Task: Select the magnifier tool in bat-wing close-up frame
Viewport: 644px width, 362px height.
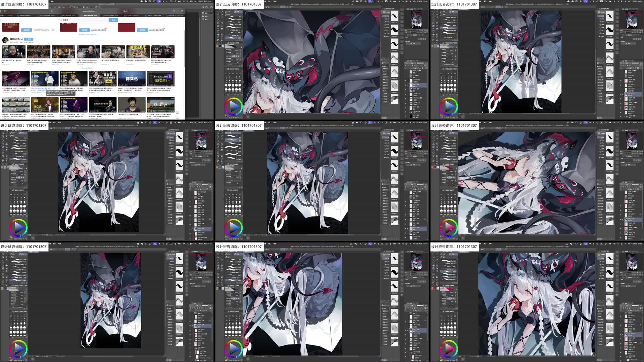Action: click(x=218, y=12)
